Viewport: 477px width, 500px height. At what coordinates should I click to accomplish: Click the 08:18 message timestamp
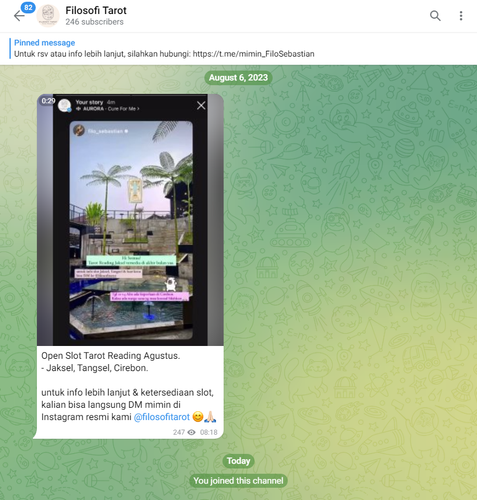209,432
